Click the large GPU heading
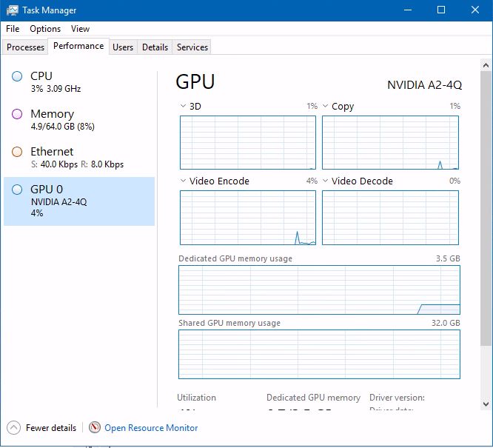The height and width of the screenshot is (448, 493). click(195, 81)
